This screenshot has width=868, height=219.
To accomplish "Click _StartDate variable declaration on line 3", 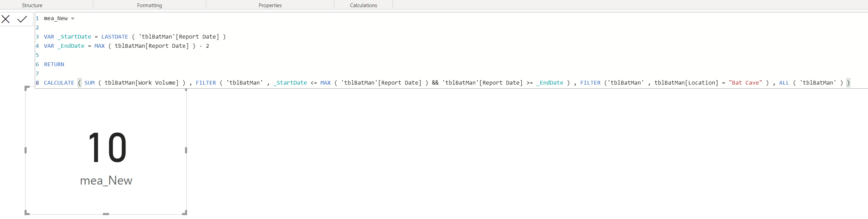I will point(74,37).
